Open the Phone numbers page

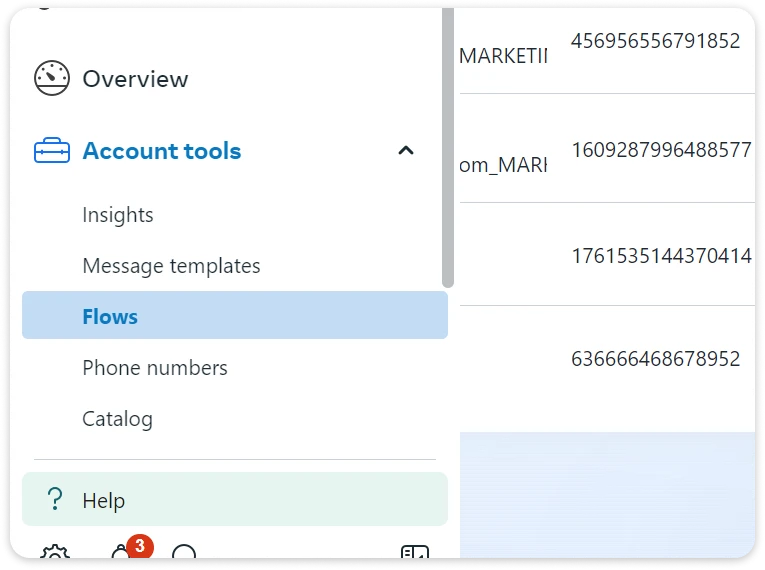coord(155,368)
